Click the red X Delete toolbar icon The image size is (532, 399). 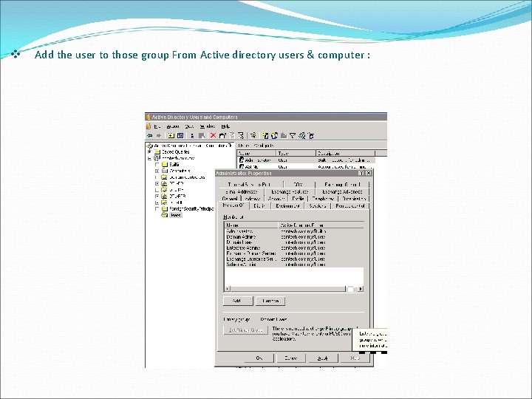pyautogui.click(x=213, y=135)
